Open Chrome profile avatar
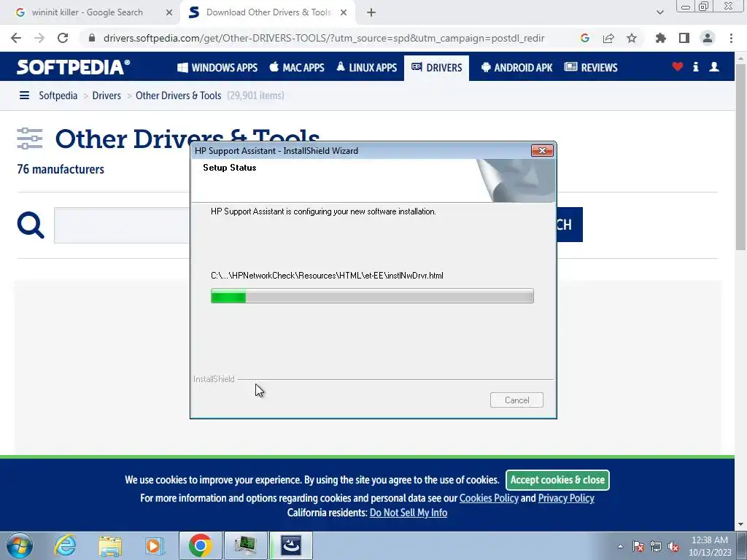This screenshot has width=747, height=560. [708, 38]
